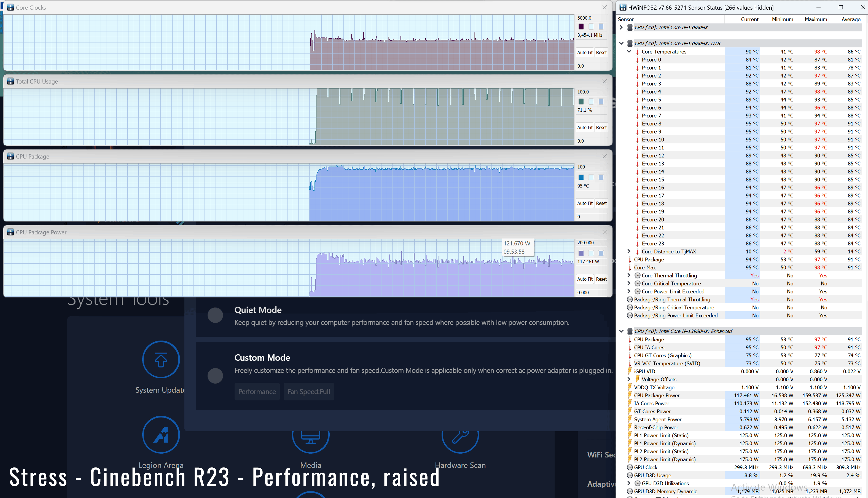Click the HWiNFO icon in Core Clocks title
The width and height of the screenshot is (868, 498).
tap(10, 7)
